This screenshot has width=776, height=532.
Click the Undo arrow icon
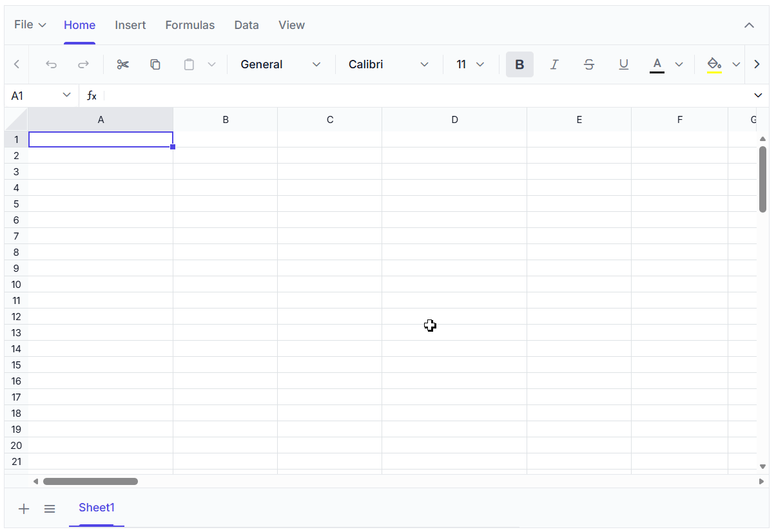coord(51,64)
